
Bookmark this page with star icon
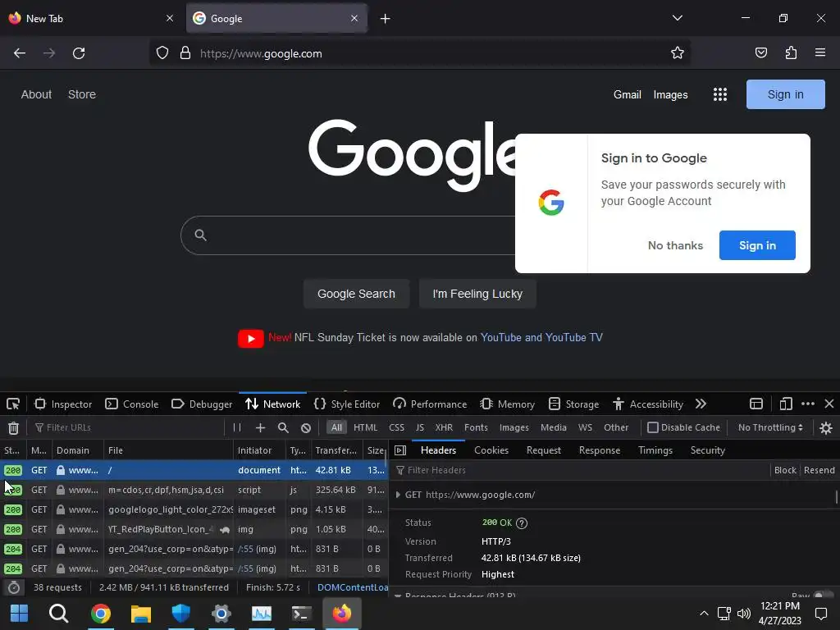(x=677, y=52)
